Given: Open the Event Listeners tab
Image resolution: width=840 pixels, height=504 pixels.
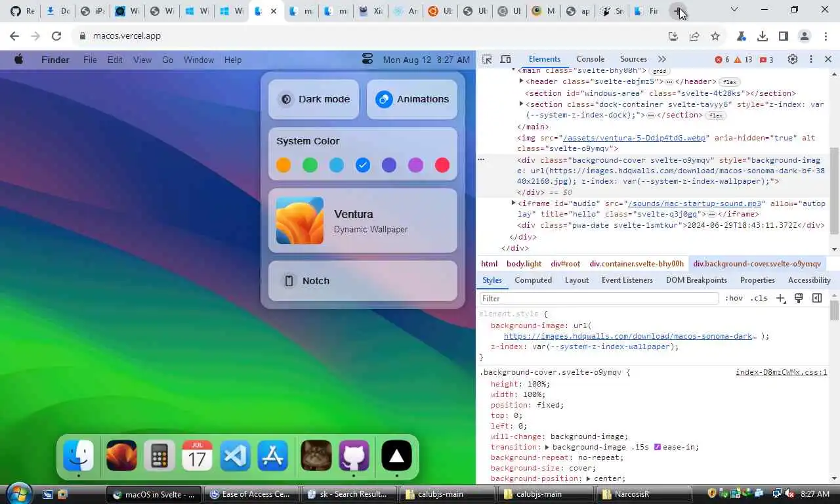Looking at the screenshot, I should click(627, 280).
